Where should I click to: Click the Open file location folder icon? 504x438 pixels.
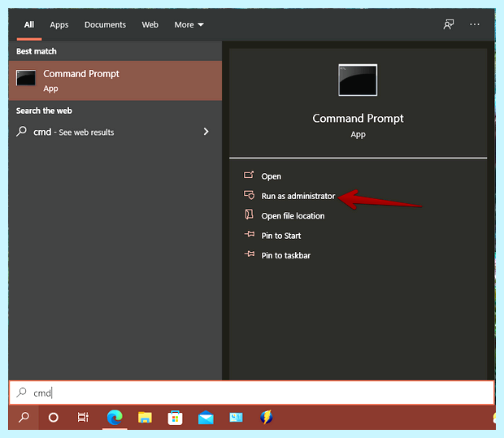click(x=249, y=214)
